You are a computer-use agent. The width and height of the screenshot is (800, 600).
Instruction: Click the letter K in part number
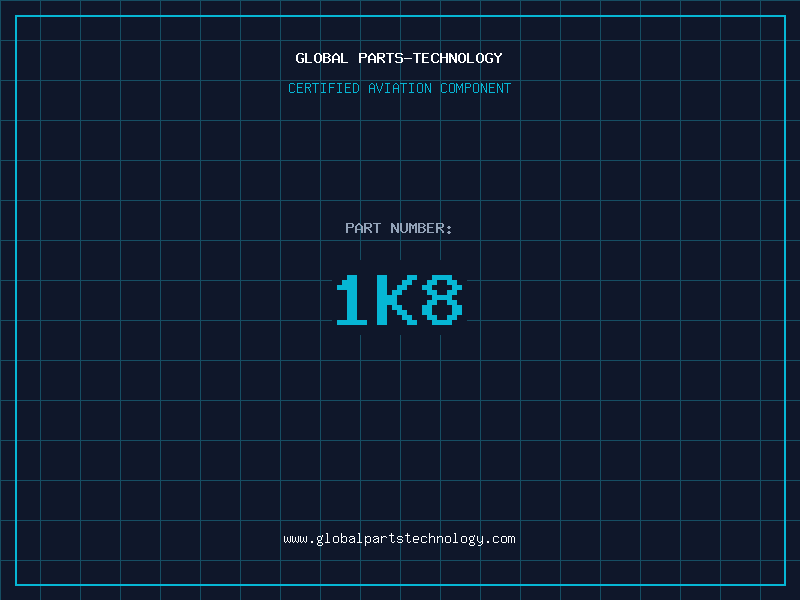pyautogui.click(x=400, y=300)
